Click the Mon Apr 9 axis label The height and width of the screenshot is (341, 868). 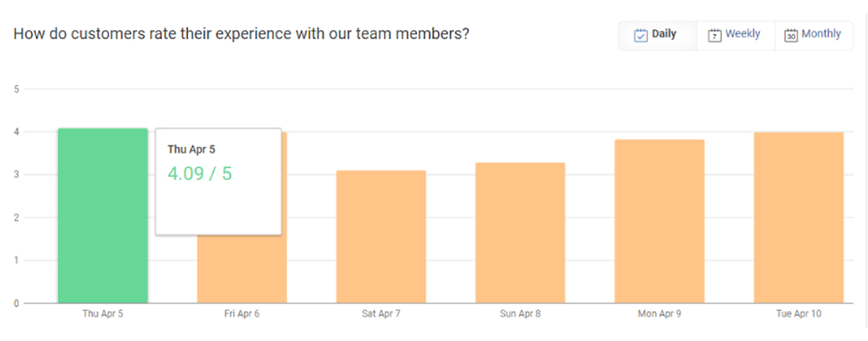click(659, 314)
